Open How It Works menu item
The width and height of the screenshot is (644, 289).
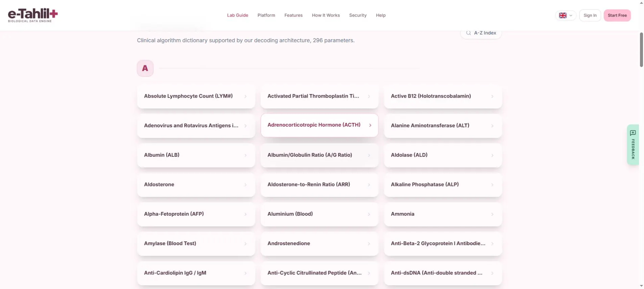tap(326, 16)
